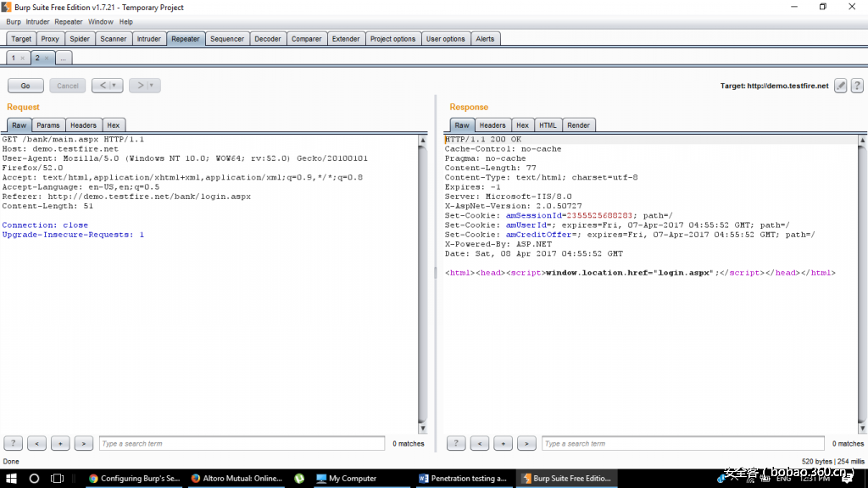868x488 pixels.
Task: Open Burp Suite from the Windows taskbar
Action: pos(568,478)
